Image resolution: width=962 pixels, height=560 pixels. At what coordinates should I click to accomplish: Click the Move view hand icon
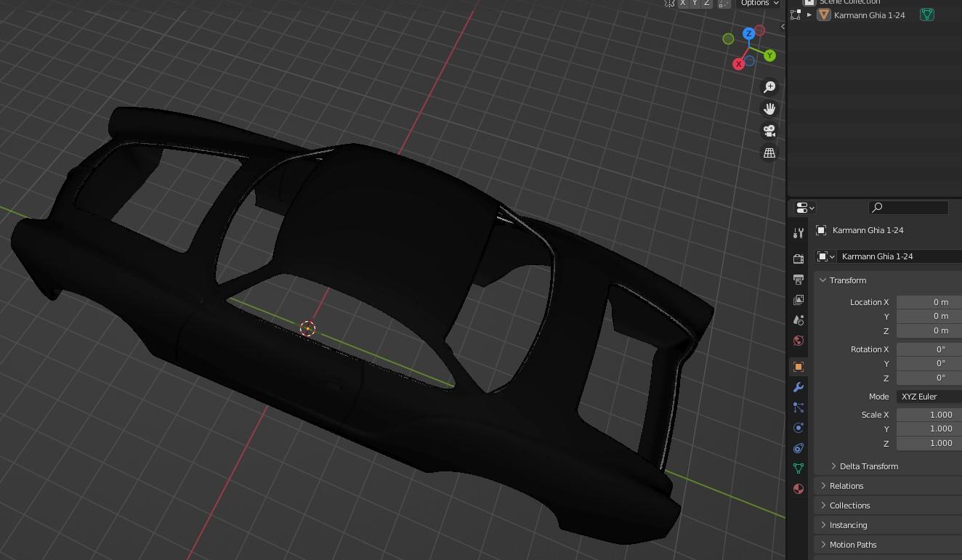coord(769,109)
